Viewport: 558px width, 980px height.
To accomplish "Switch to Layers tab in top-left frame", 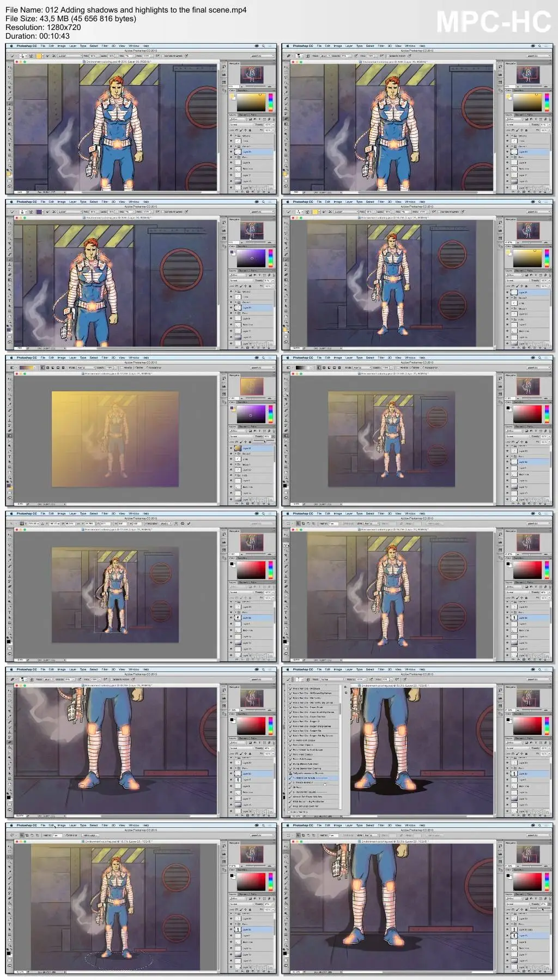I will (x=233, y=115).
